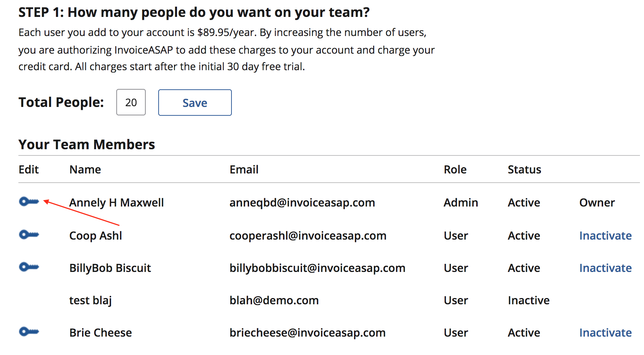Click the Name column header
644x355 pixels.
85,169
